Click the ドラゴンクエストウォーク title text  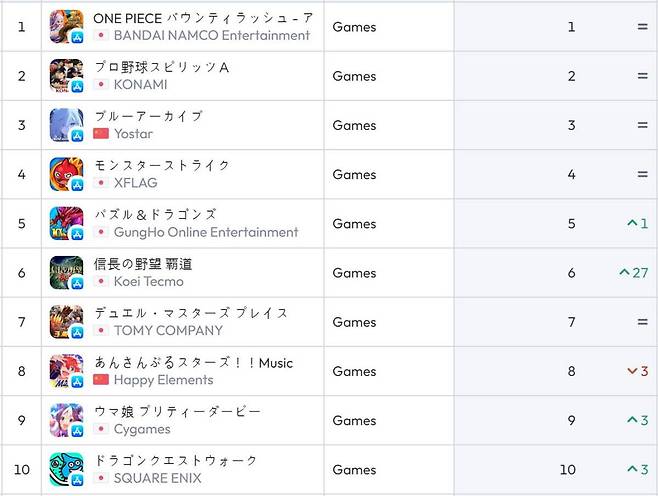point(175,460)
